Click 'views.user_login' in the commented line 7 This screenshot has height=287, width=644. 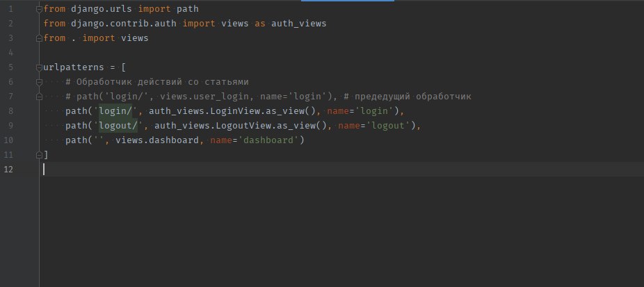pyautogui.click(x=204, y=97)
